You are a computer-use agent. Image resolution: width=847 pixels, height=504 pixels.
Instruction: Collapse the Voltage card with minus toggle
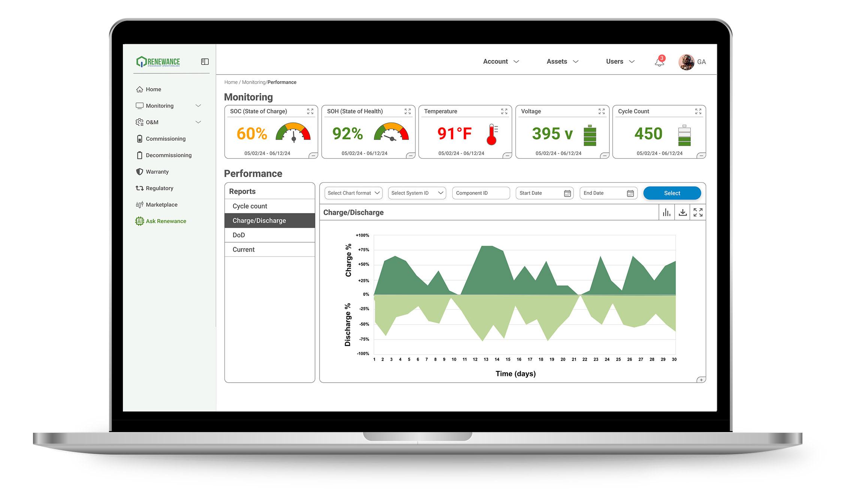[604, 155]
